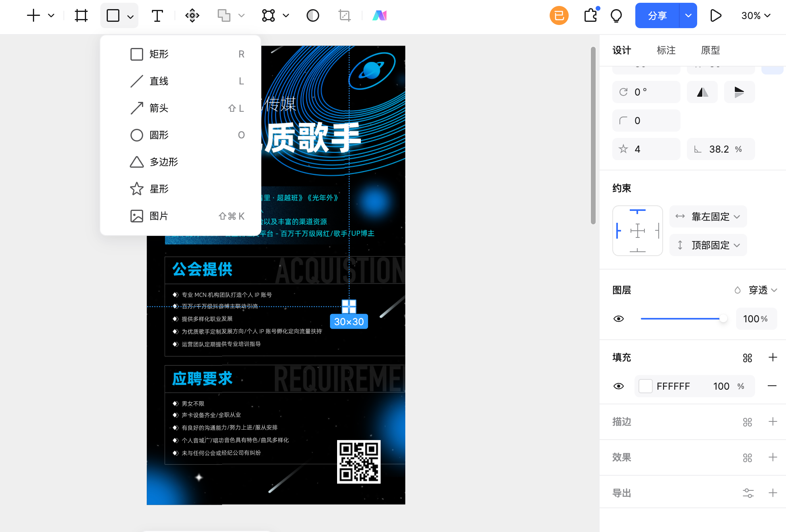786x532 pixels.
Task: Switch to the 原型 tab
Action: click(x=710, y=50)
